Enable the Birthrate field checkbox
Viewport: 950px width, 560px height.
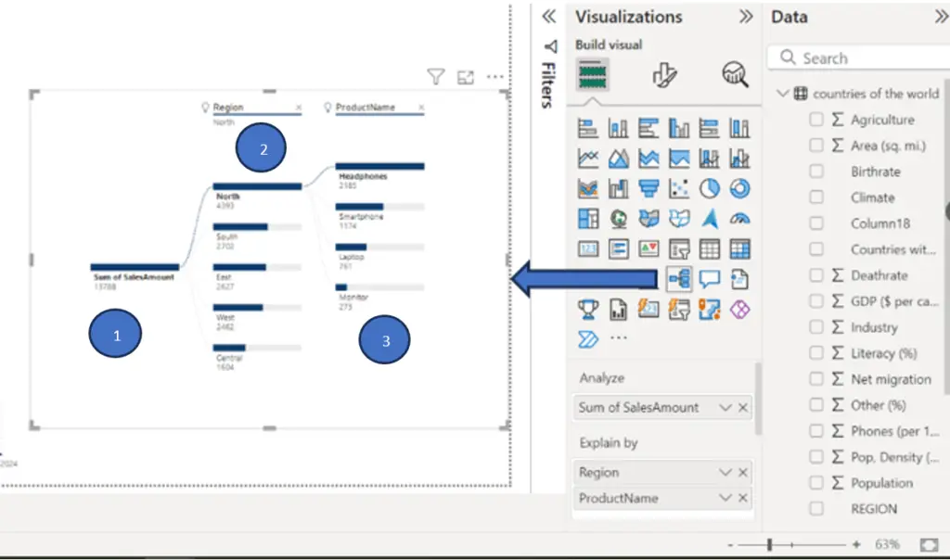click(816, 172)
